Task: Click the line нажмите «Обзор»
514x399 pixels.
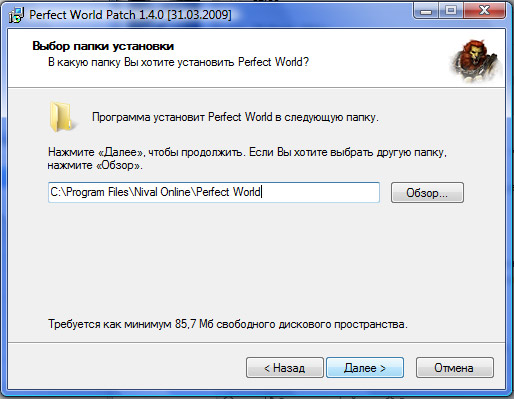Action: (x=95, y=165)
